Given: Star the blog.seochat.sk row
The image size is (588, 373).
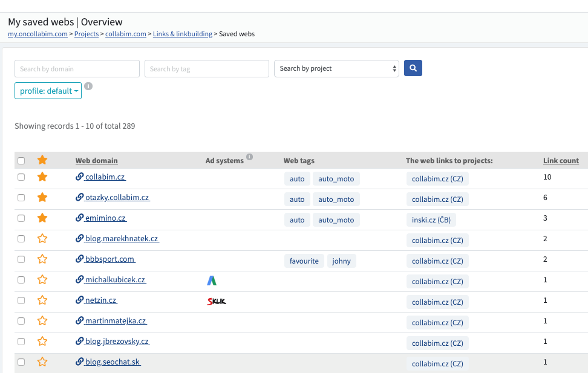Looking at the screenshot, I should (42, 362).
